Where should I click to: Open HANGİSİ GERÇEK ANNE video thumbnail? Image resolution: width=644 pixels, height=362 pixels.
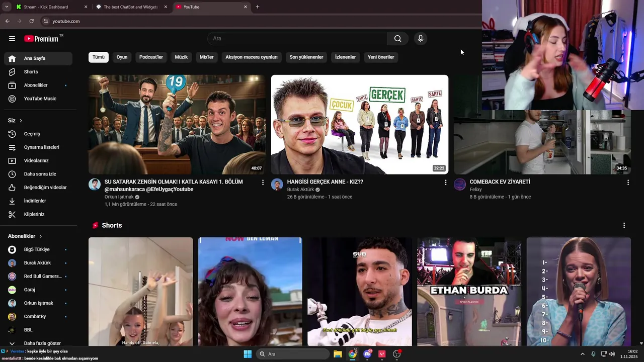click(x=360, y=125)
